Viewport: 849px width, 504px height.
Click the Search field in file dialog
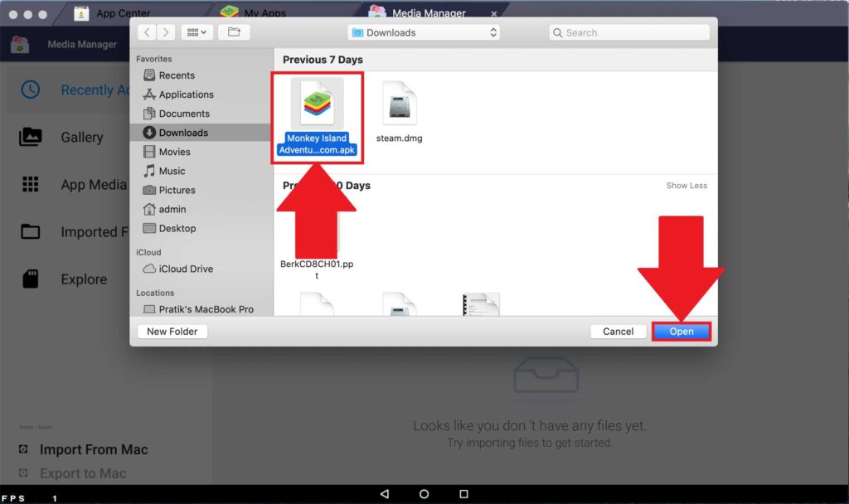coord(628,32)
